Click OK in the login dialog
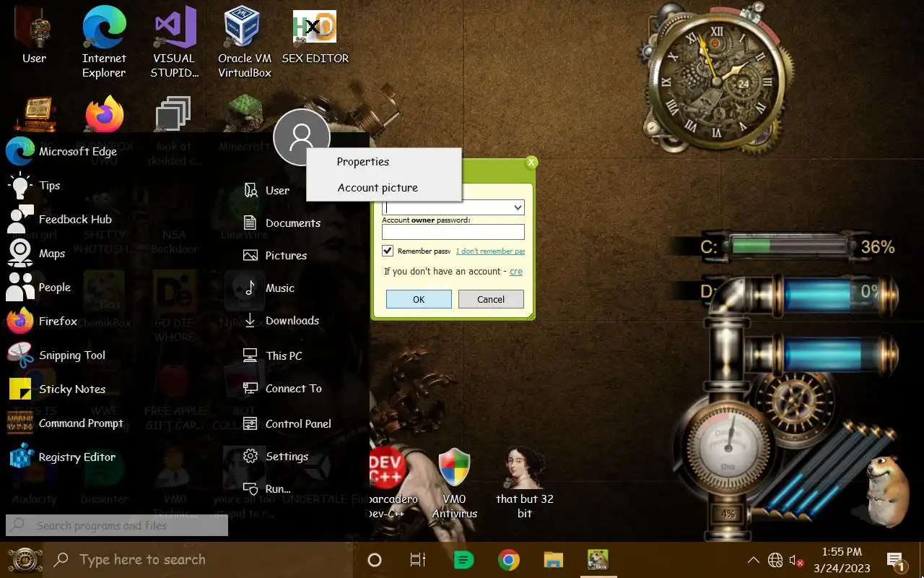The width and height of the screenshot is (924, 578). (x=419, y=299)
